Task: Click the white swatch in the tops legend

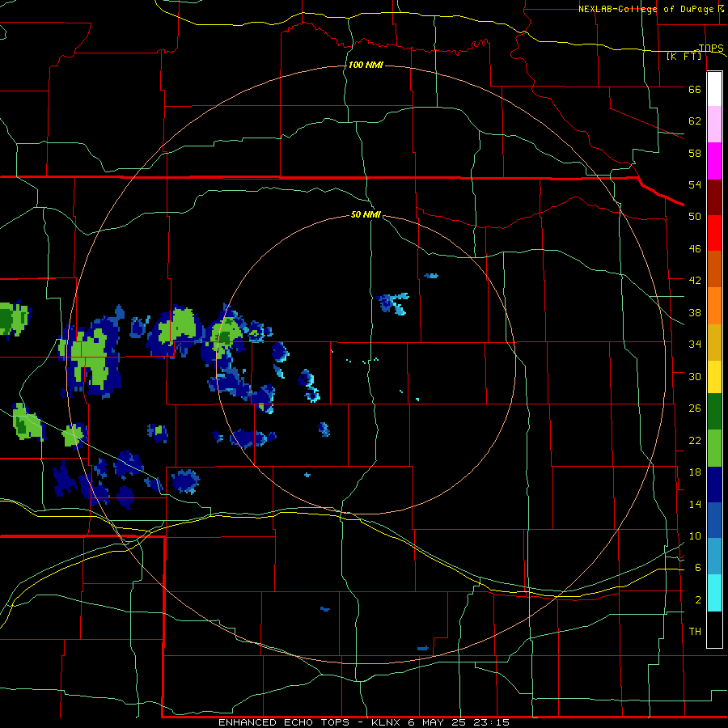Action: 714,89
